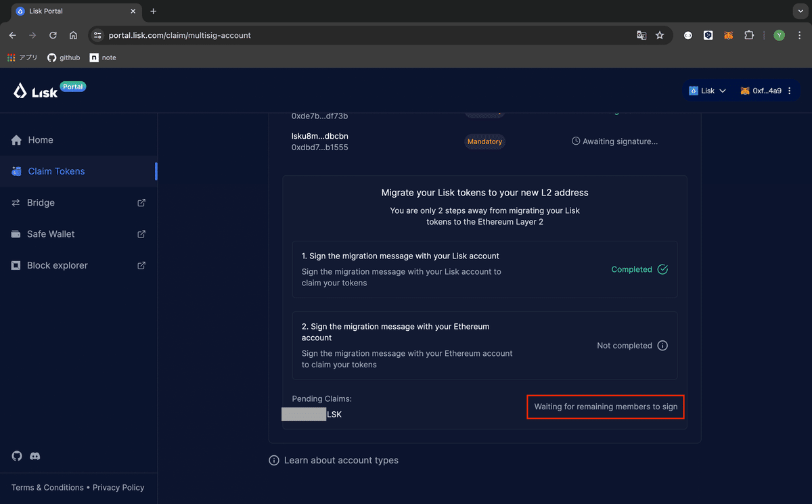
Task: Click the Completed checkmark icon
Action: (662, 269)
